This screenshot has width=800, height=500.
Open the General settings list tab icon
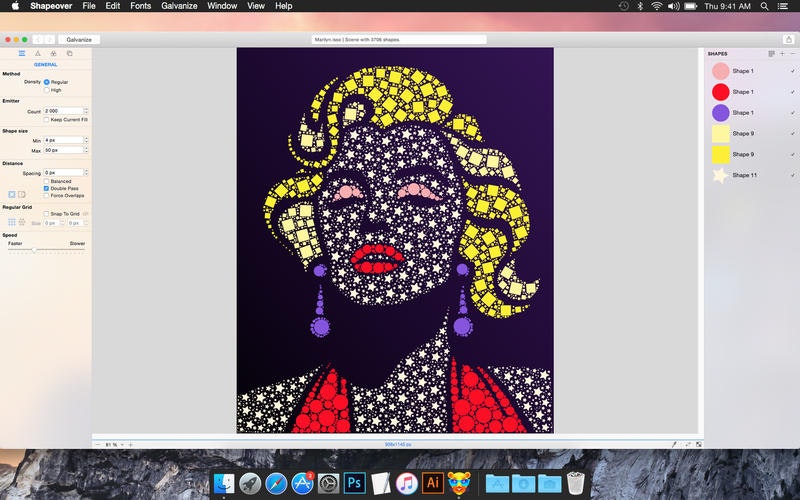[x=21, y=54]
